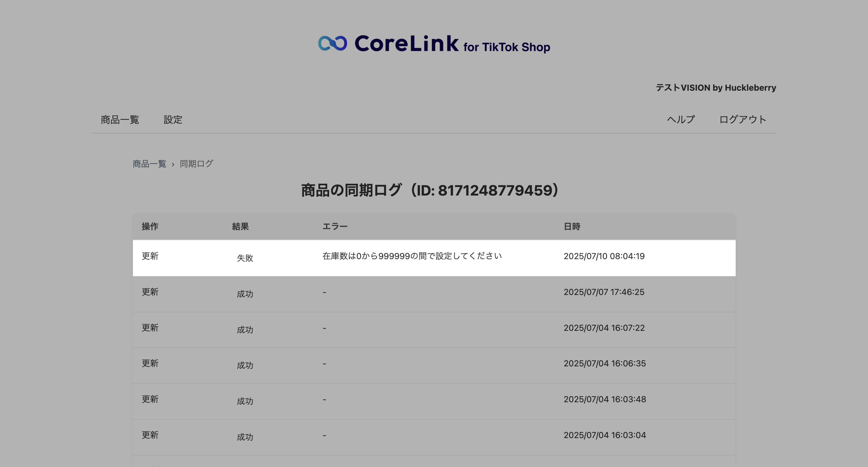Click the breadcrumb chevron separator

(173, 165)
